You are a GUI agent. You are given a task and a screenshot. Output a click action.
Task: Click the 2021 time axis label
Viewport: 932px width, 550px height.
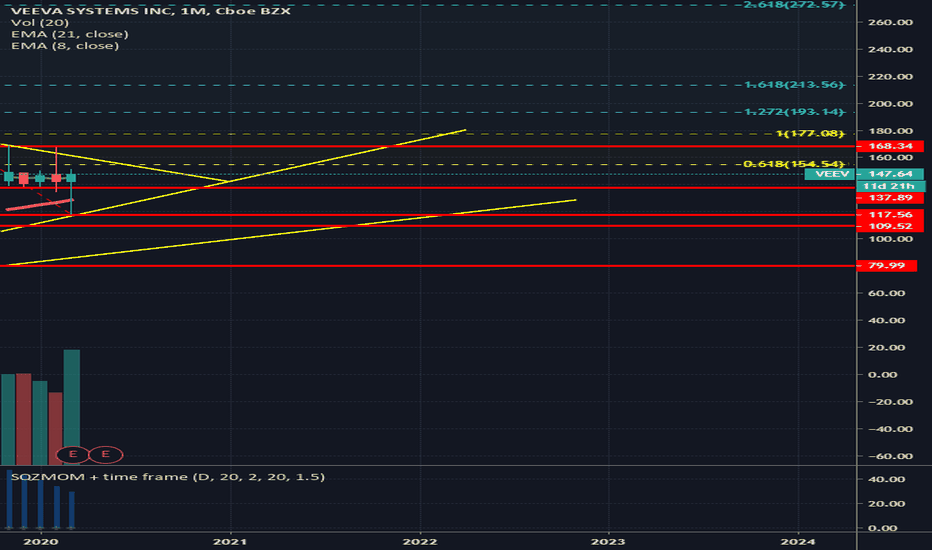point(230,542)
